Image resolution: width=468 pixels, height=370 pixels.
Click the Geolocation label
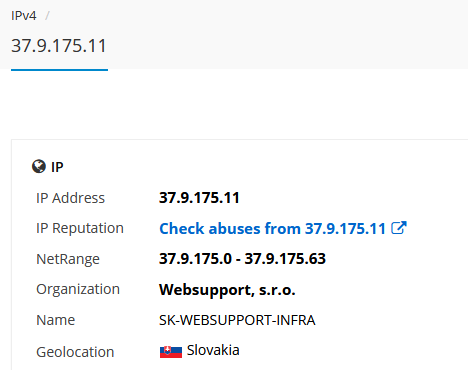[75, 352]
